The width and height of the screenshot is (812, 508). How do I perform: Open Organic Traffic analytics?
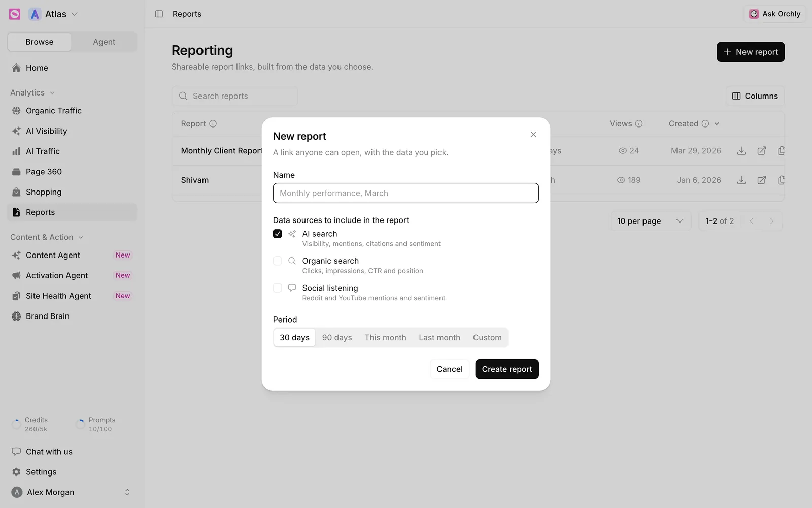tap(72, 111)
